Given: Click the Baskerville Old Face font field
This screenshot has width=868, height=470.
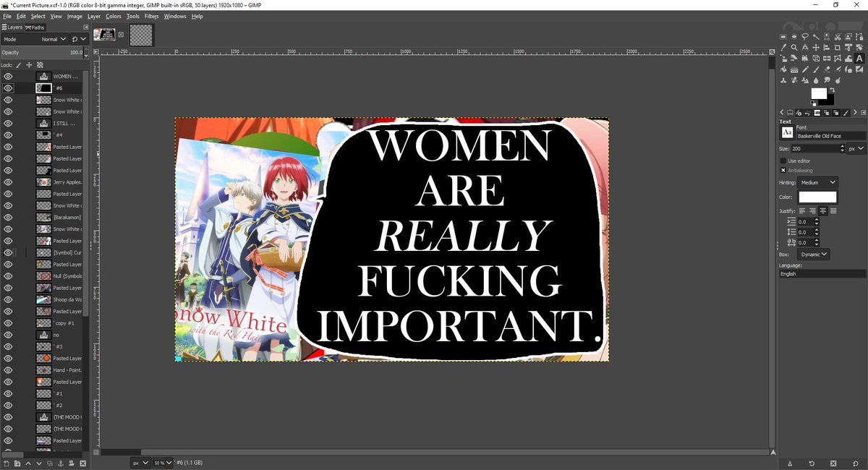Looking at the screenshot, I should point(830,136).
